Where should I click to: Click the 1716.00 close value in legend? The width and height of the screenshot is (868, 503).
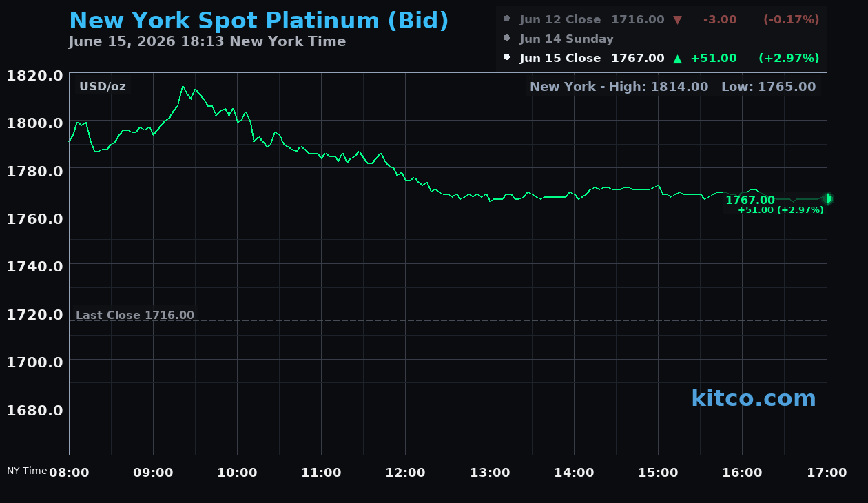click(x=638, y=20)
